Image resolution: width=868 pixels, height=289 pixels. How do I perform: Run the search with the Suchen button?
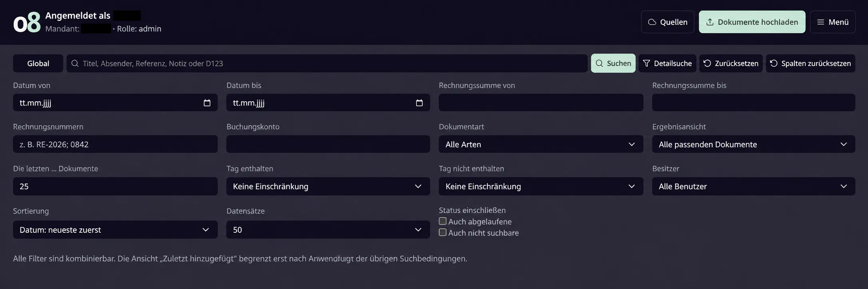click(613, 63)
